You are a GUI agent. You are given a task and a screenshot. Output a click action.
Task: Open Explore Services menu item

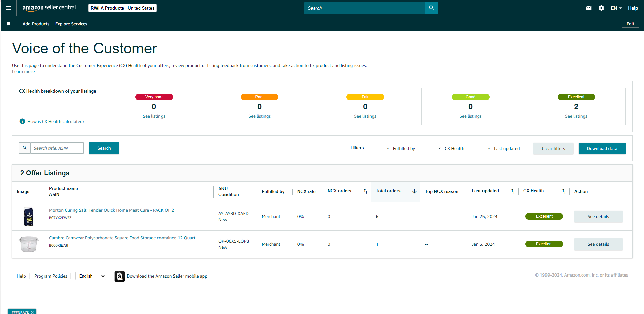coord(71,24)
